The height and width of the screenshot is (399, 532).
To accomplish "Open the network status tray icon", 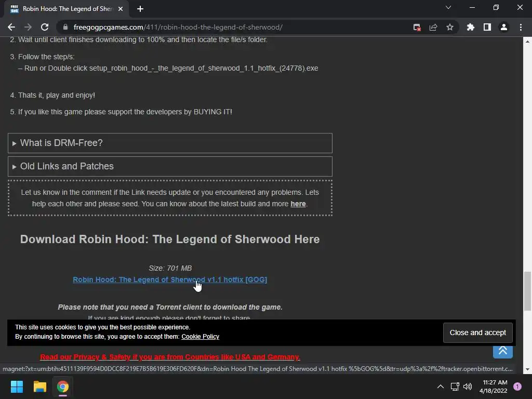I will pos(455,387).
